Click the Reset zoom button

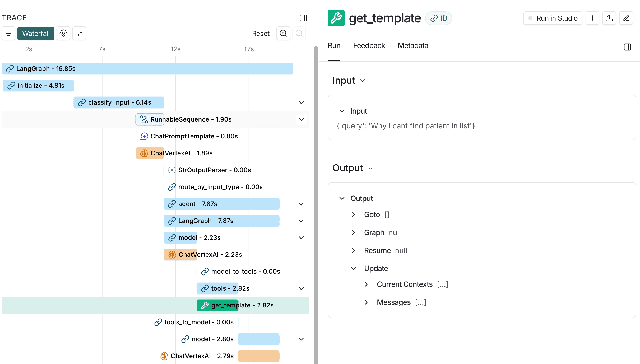click(261, 34)
